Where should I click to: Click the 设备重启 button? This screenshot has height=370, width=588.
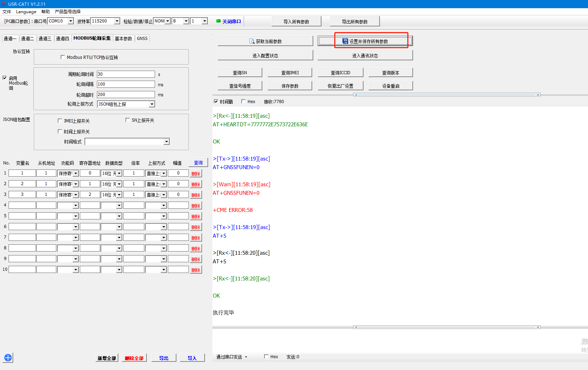pyautogui.click(x=391, y=86)
